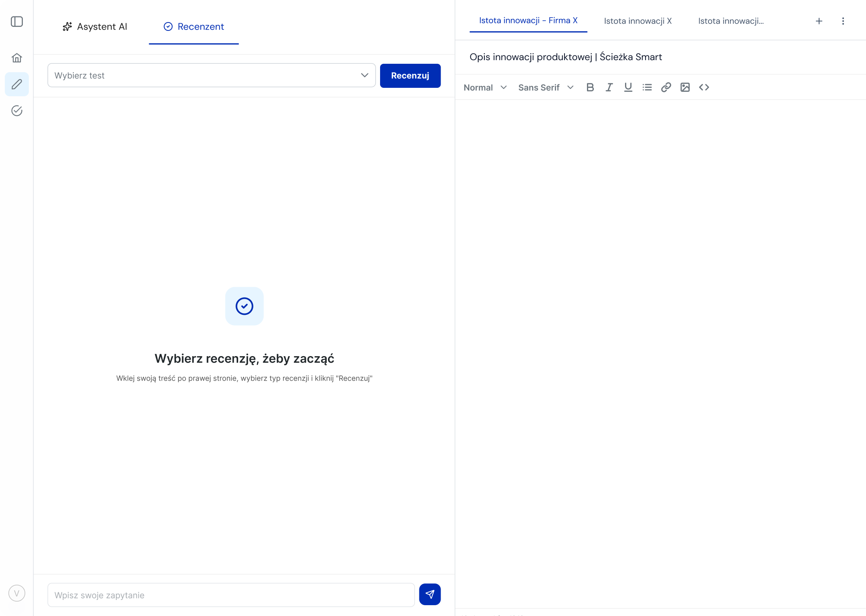Focus the Wpisz swoje zapytanie field
Image resolution: width=866 pixels, height=616 pixels.
[x=231, y=595]
